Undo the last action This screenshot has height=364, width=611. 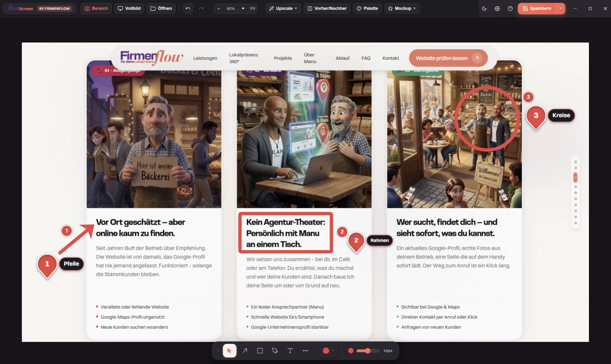[x=188, y=8]
